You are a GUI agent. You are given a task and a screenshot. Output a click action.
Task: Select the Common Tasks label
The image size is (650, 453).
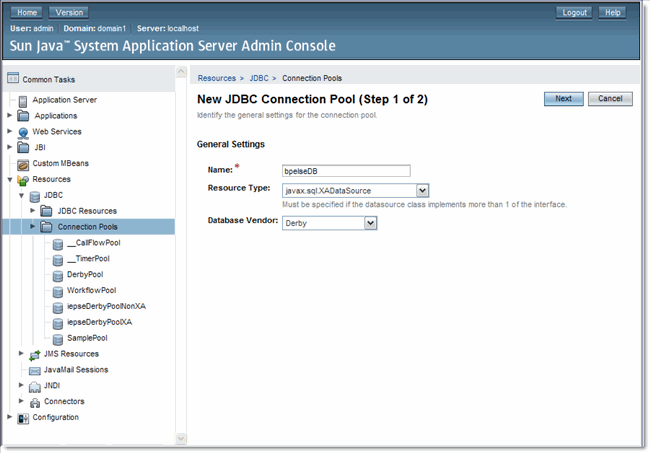[x=49, y=80]
